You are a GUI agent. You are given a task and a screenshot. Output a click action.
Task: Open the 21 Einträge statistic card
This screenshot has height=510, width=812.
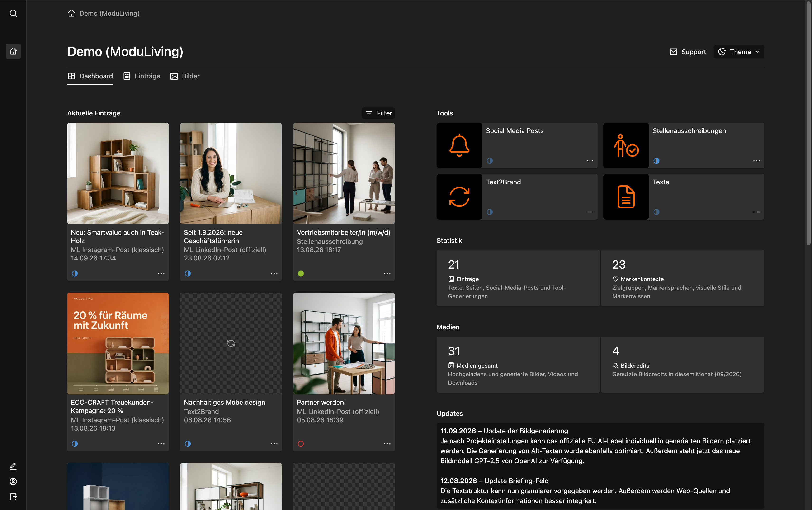point(518,278)
